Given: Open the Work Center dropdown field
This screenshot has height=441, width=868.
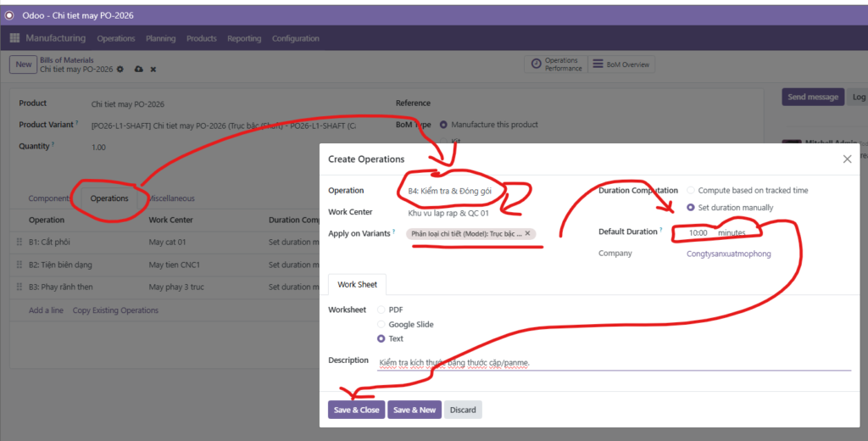Looking at the screenshot, I should click(475, 213).
